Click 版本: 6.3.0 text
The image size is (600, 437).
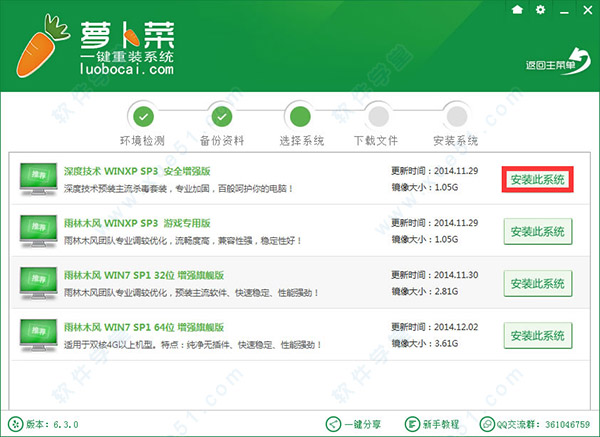(52, 424)
